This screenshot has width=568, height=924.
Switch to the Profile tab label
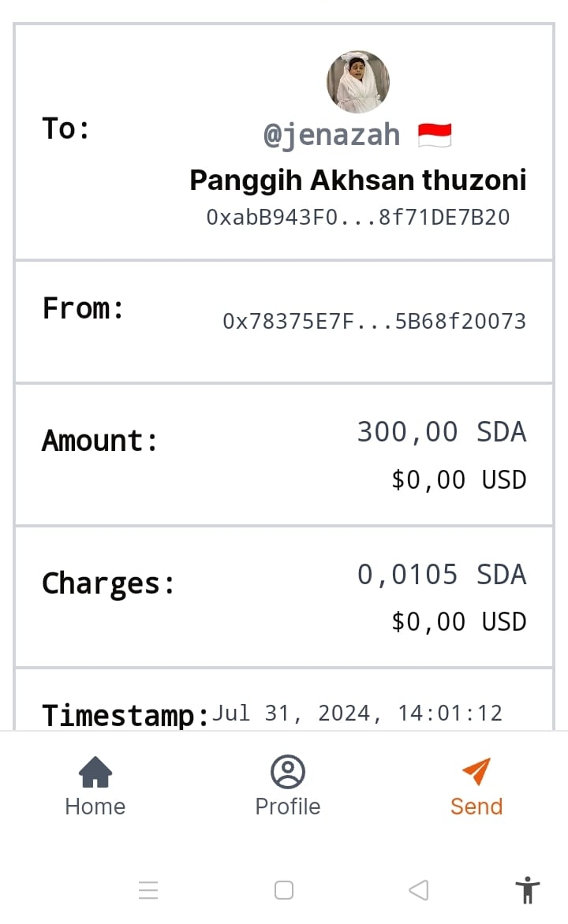(287, 807)
